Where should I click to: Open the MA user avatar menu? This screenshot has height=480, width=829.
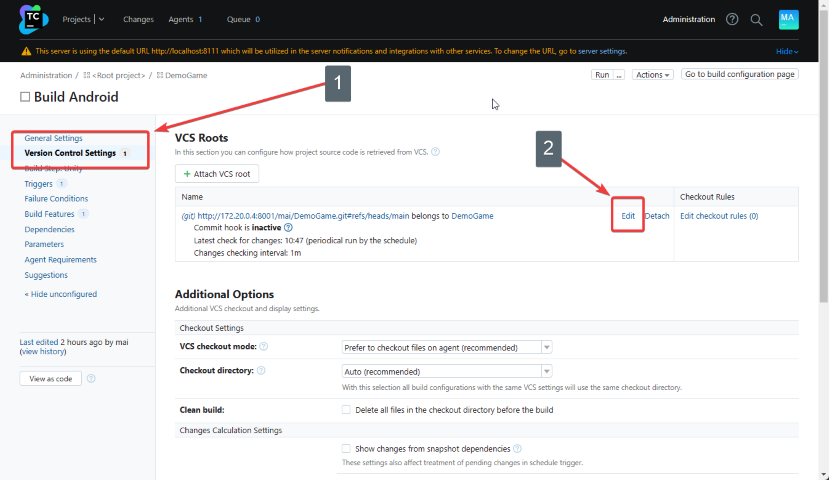(x=788, y=19)
